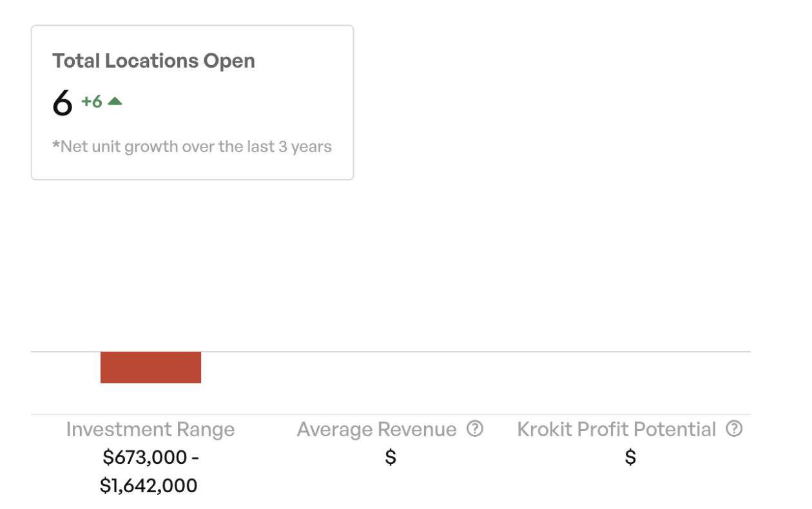Select the Total Locations Open heading
812x509 pixels.
point(153,61)
